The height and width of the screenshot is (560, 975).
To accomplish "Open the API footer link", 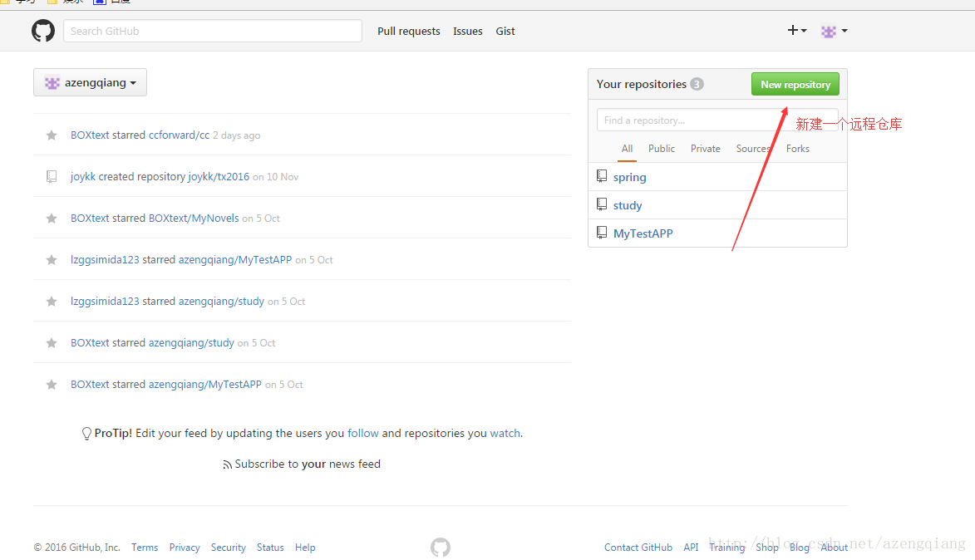I will tap(691, 548).
